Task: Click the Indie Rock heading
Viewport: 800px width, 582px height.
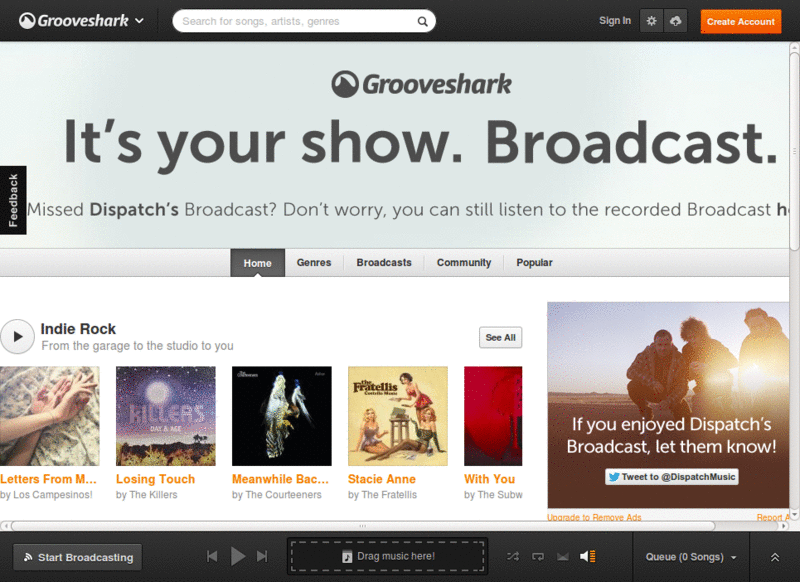Action: pyautogui.click(x=78, y=329)
